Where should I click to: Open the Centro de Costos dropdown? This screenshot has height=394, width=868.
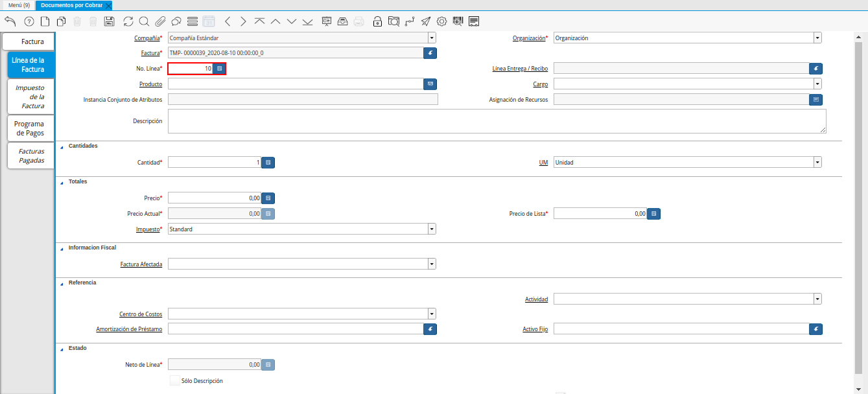pos(432,314)
